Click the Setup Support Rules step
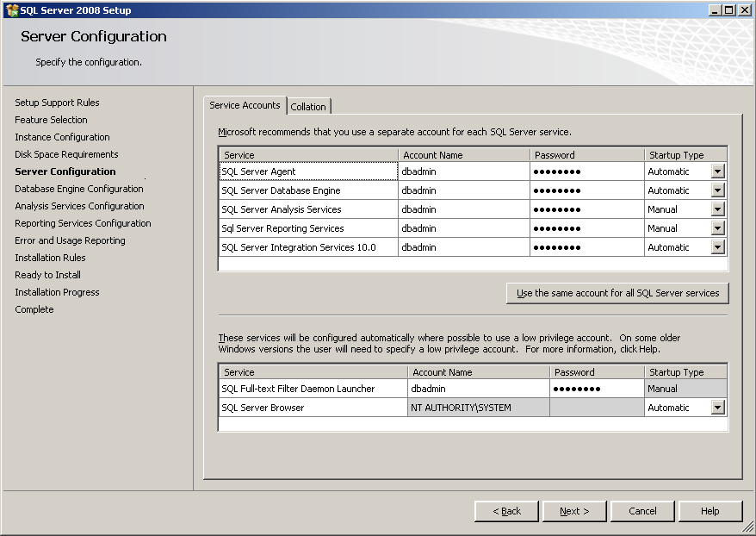This screenshot has width=756, height=536. point(57,103)
